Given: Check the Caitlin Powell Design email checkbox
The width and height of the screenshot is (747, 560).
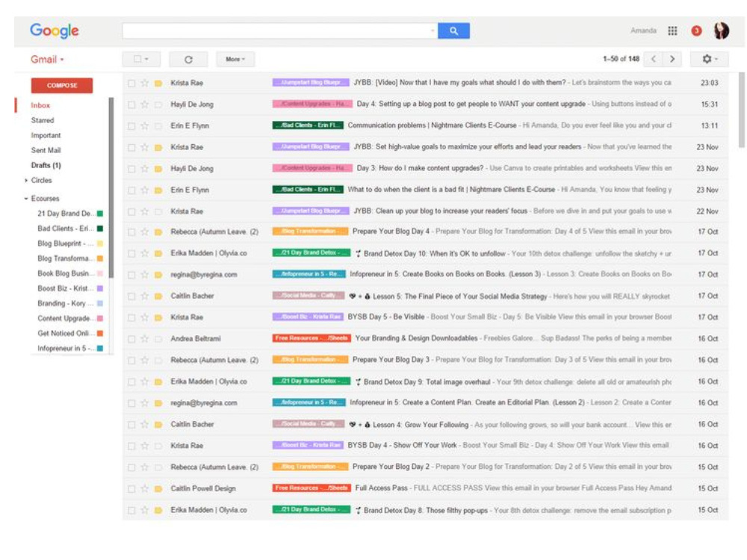Looking at the screenshot, I should point(131,489).
